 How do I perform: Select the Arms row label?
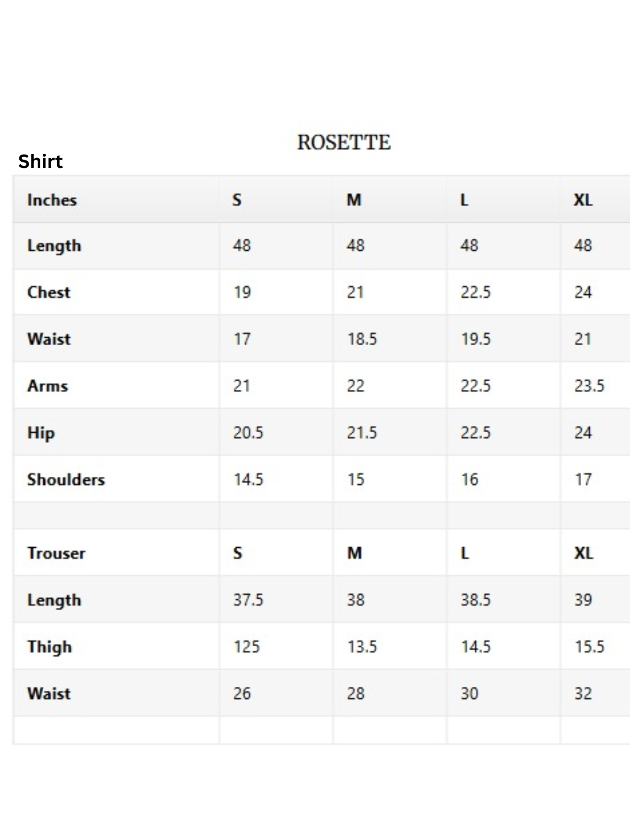tap(47, 386)
